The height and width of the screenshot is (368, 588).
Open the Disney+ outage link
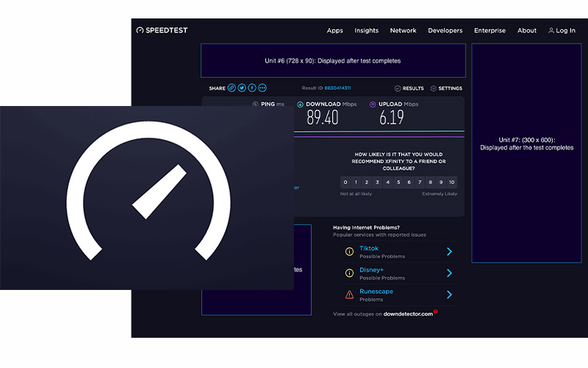pyautogui.click(x=371, y=269)
